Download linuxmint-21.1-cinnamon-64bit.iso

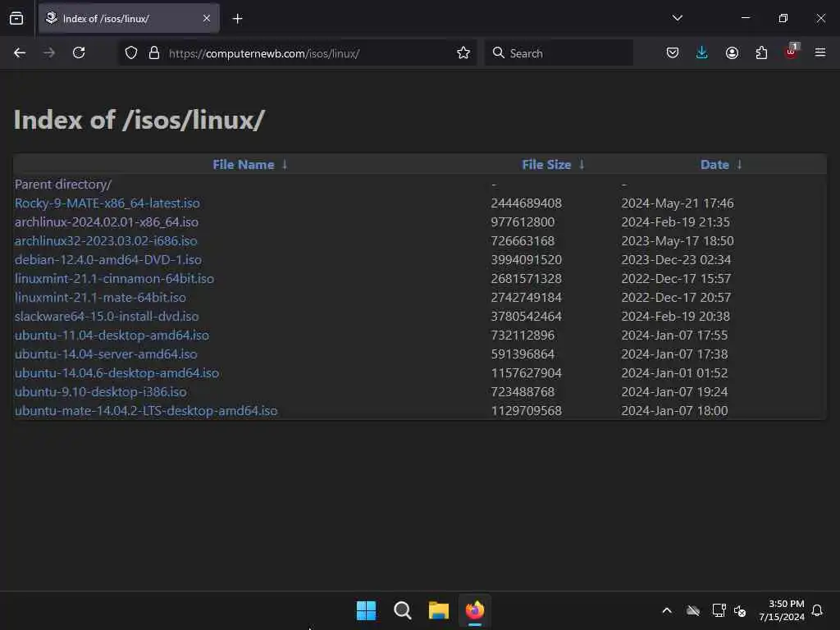(x=114, y=279)
